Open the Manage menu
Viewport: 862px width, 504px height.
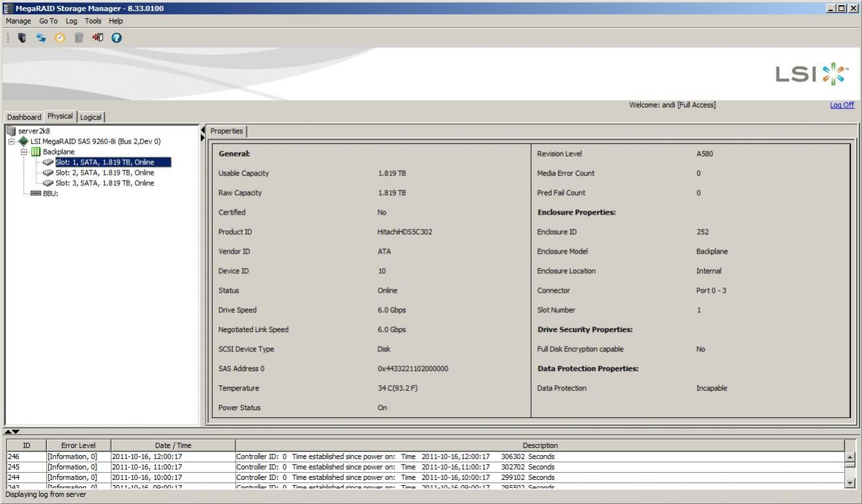[18, 21]
